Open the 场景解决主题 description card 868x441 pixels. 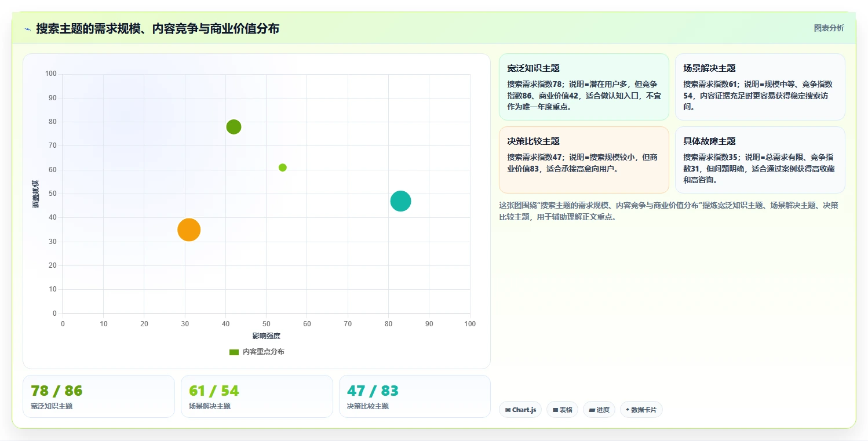760,87
